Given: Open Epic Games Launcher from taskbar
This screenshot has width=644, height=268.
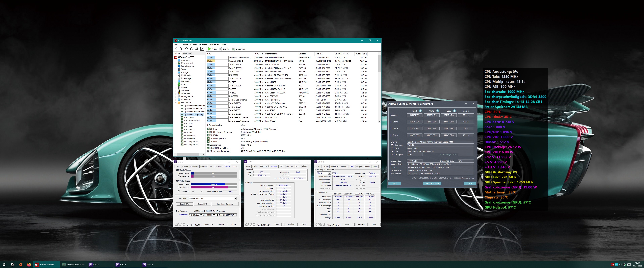Looking at the screenshot, I should coord(13,264).
